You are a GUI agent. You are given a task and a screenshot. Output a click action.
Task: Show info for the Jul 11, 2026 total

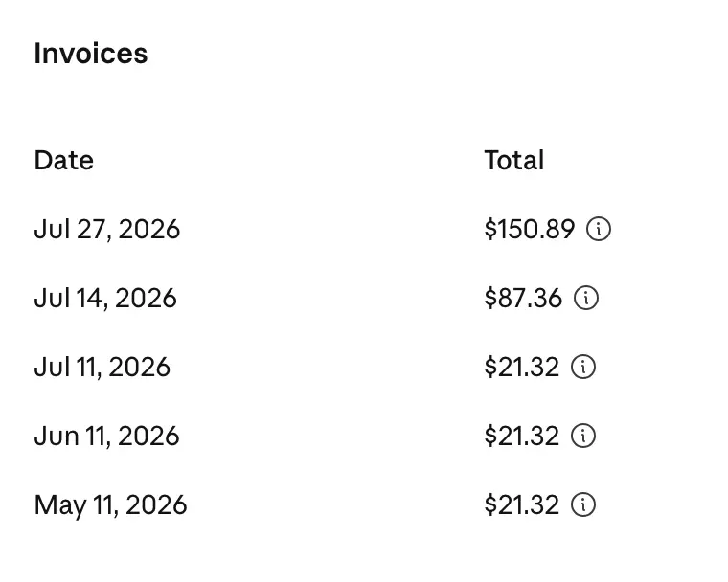[x=583, y=367]
